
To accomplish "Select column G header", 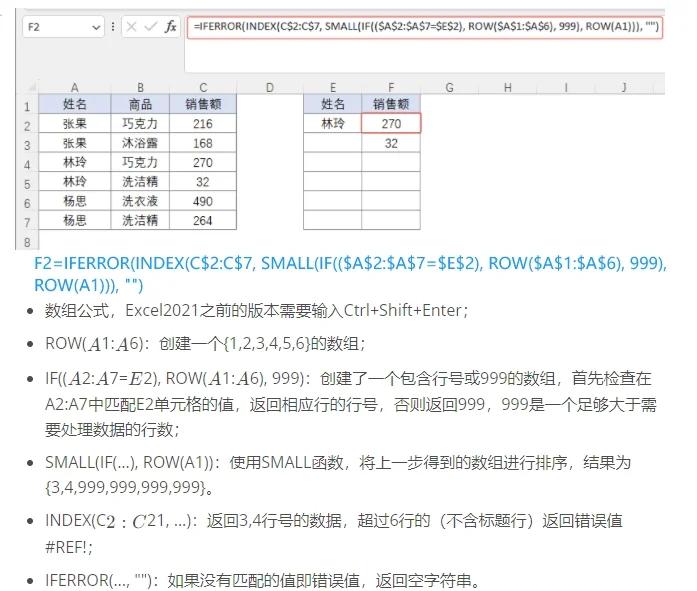I will [x=449, y=88].
